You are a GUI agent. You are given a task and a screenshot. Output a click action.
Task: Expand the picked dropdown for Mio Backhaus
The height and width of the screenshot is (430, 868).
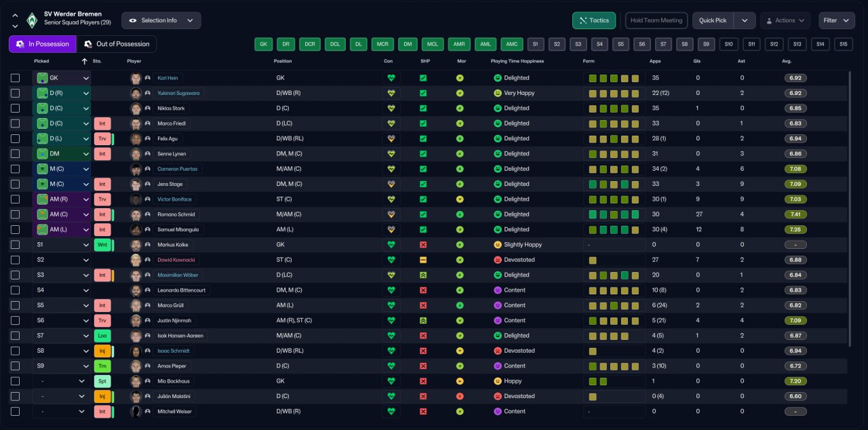click(81, 381)
